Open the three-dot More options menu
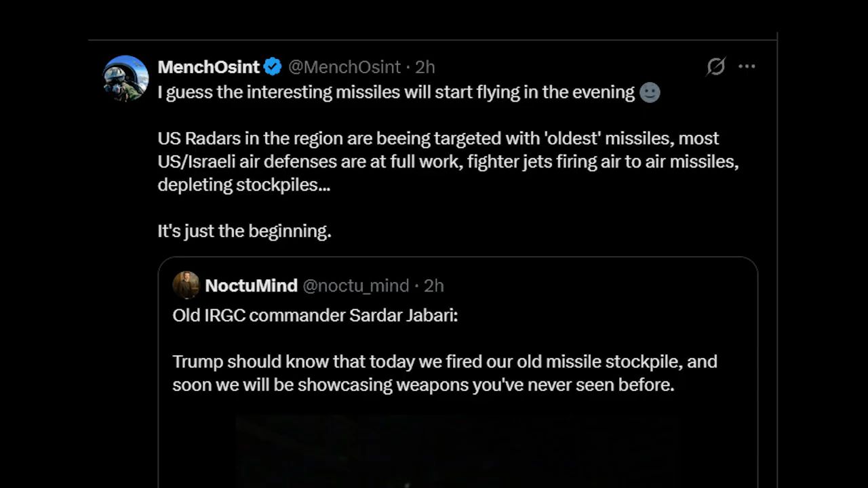868x488 pixels. pyautogui.click(x=747, y=66)
